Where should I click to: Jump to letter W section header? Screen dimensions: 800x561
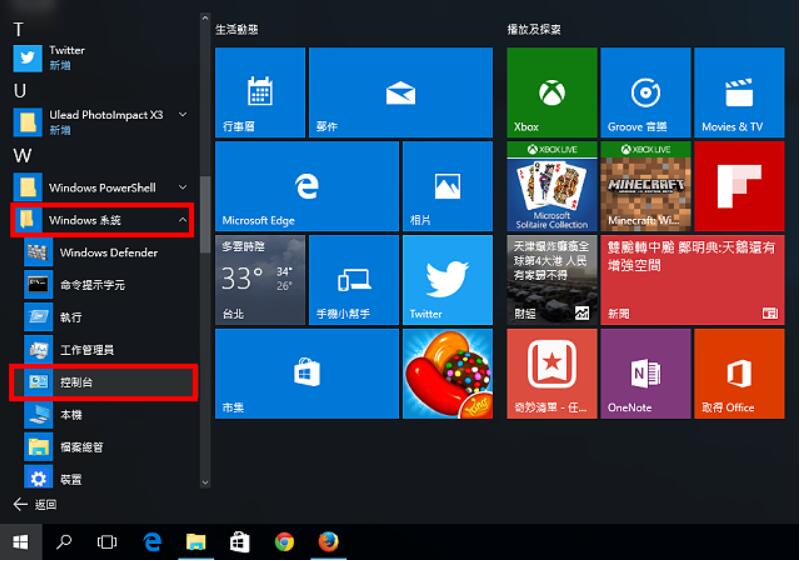(x=22, y=155)
